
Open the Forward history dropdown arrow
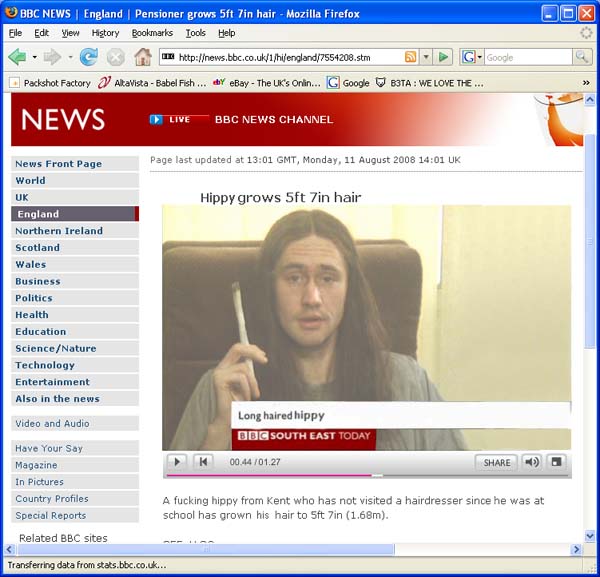(70, 58)
